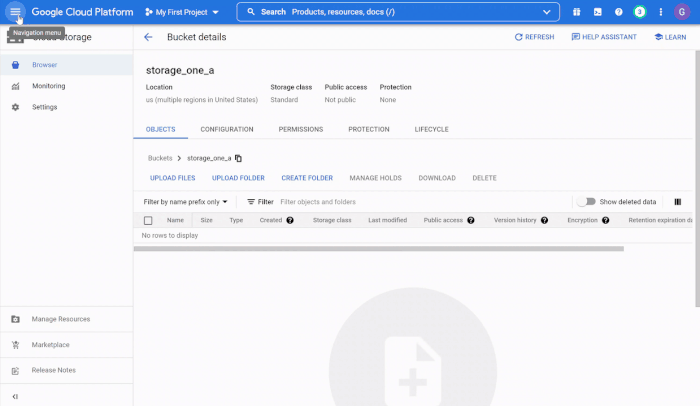Viewport: 700px width, 406px height.
Task: Click the help icon next to Public access column
Action: [x=471, y=220]
